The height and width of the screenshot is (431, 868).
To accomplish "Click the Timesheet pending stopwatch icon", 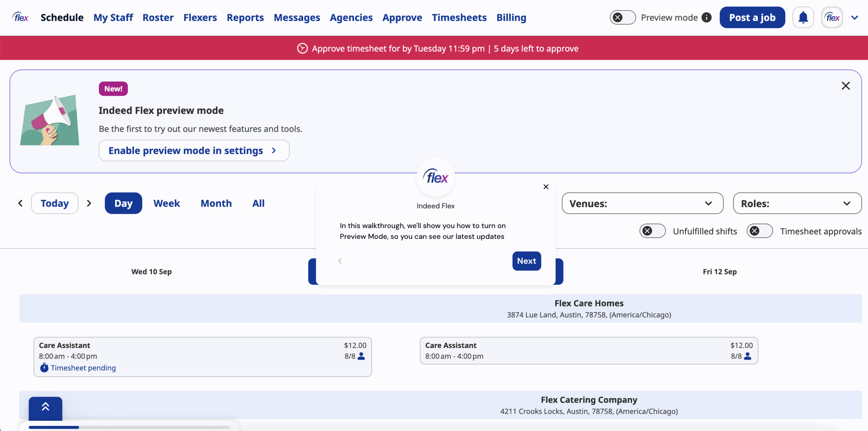I will [x=44, y=368].
